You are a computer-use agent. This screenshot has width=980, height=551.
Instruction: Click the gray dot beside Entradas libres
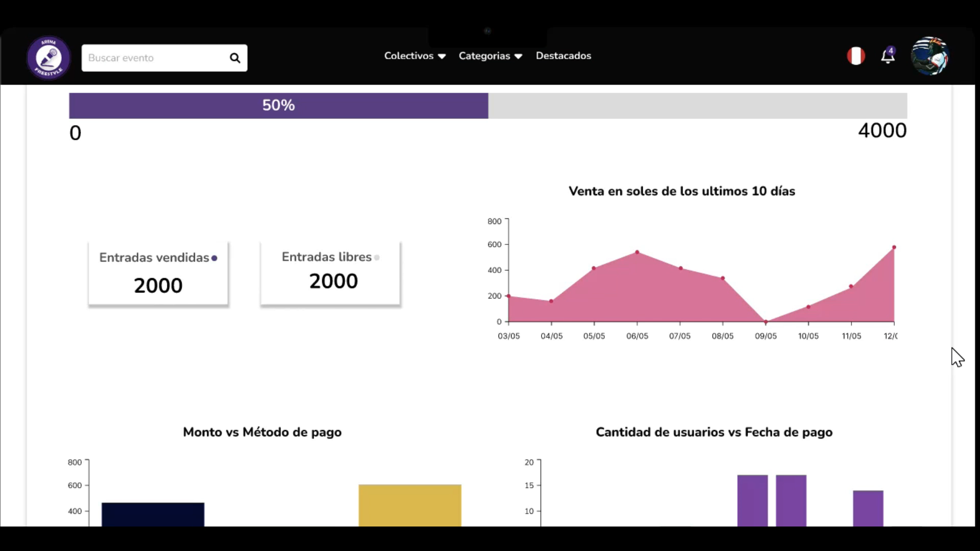coord(377,258)
